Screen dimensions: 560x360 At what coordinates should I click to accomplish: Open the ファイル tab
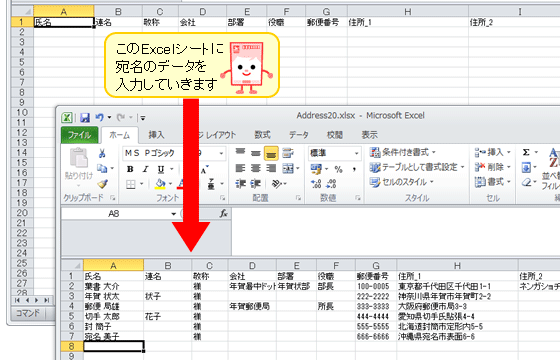79,135
